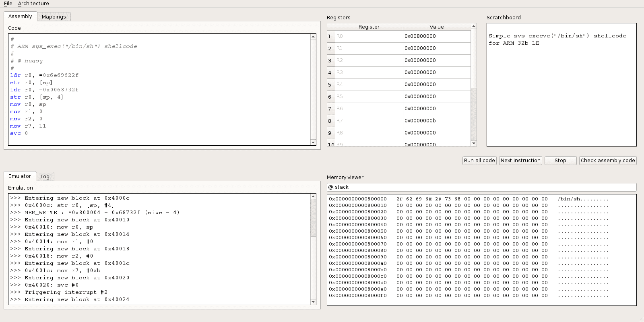Screen dimensions: 644x322
Task: Step with Next instruction button
Action: (520, 161)
